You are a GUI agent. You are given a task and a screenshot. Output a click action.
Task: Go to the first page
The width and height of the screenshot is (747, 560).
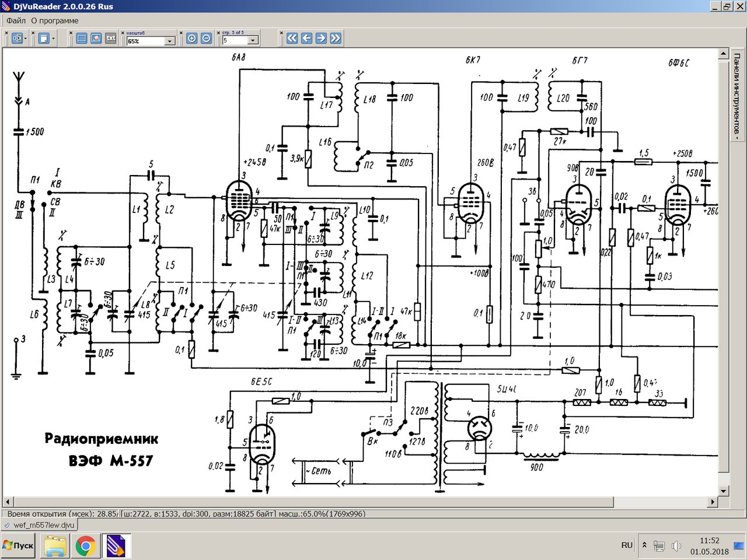tap(292, 38)
